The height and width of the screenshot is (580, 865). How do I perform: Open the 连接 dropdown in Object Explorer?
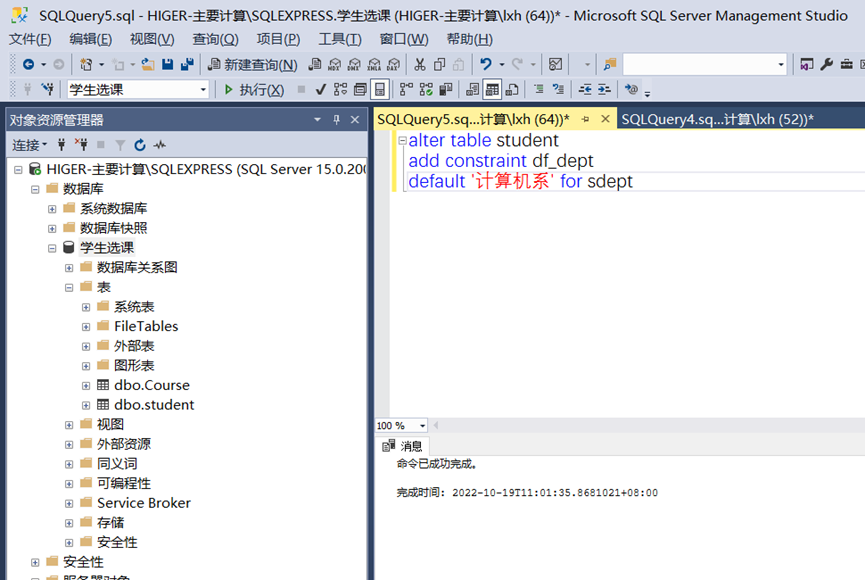point(30,145)
